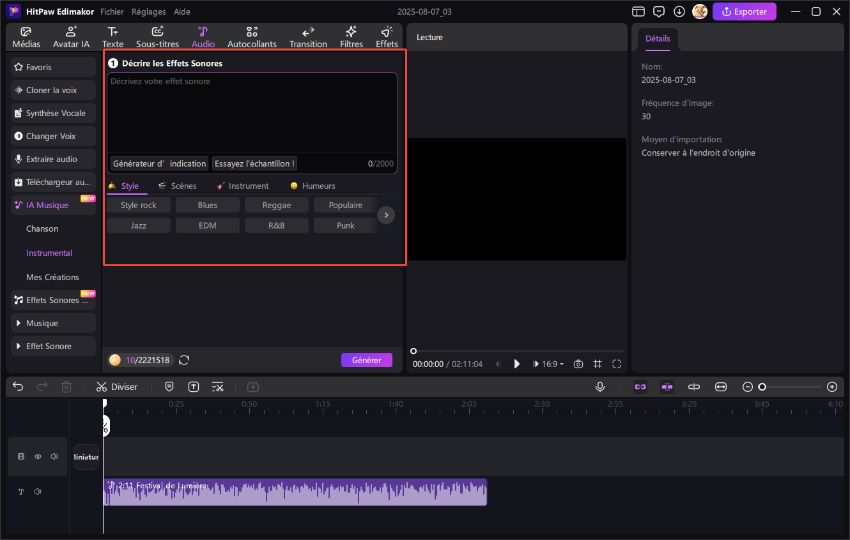850x540 pixels.
Task: Open the Médias panel
Action: tap(26, 37)
